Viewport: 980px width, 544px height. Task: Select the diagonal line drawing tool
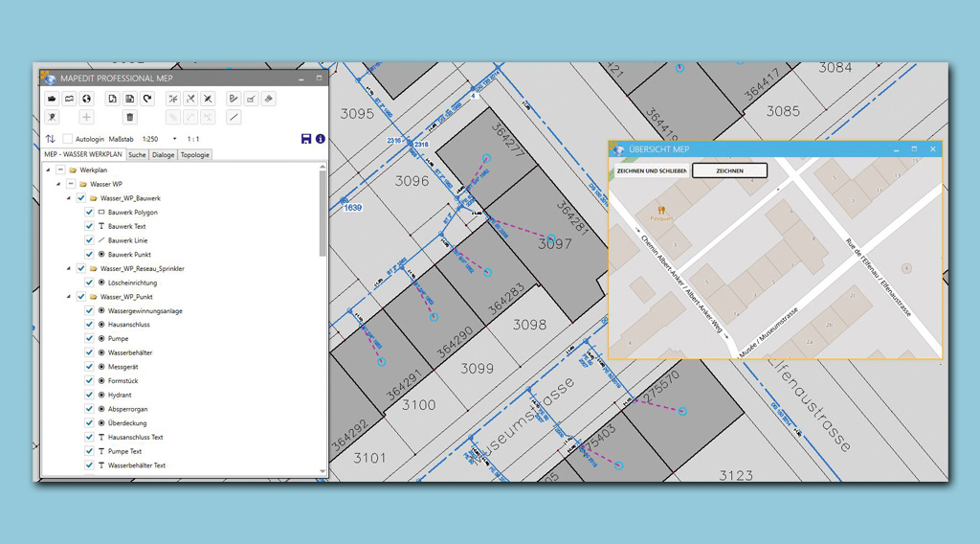[234, 118]
